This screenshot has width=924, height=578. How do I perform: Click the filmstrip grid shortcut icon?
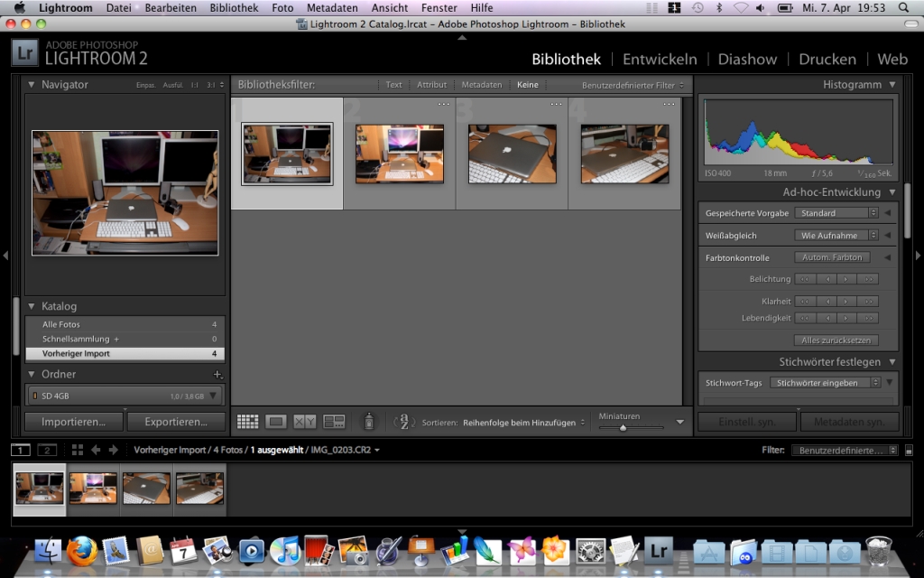point(78,450)
